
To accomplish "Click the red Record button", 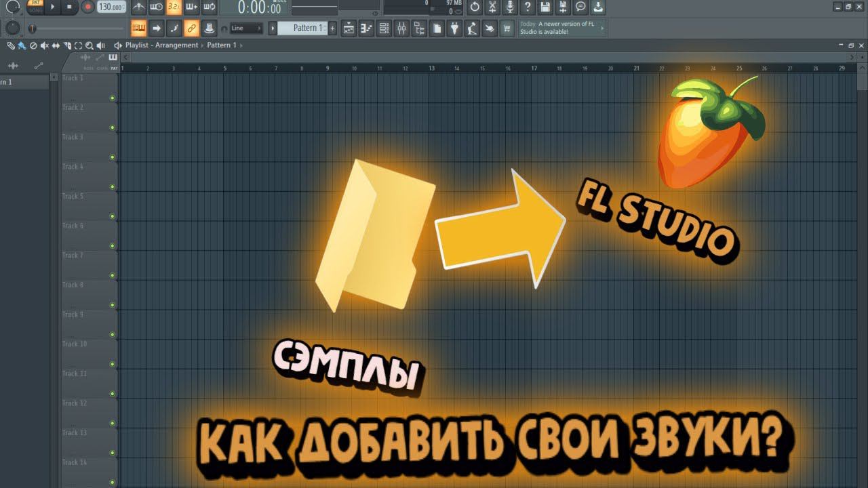I will coord(87,7).
